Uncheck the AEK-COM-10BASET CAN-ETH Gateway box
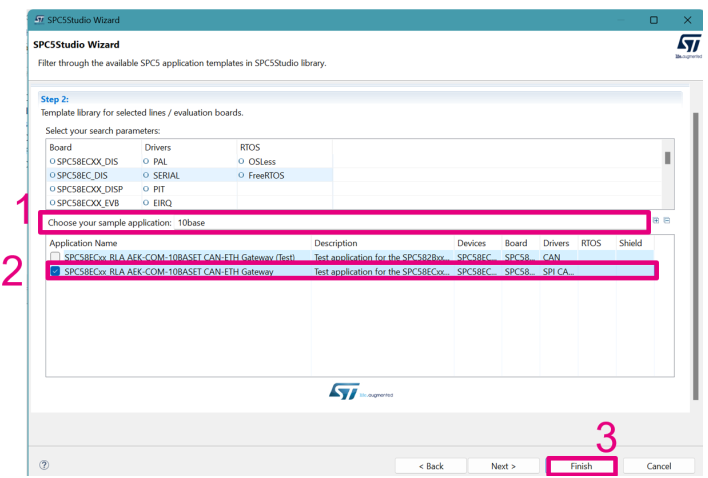 click(55, 271)
